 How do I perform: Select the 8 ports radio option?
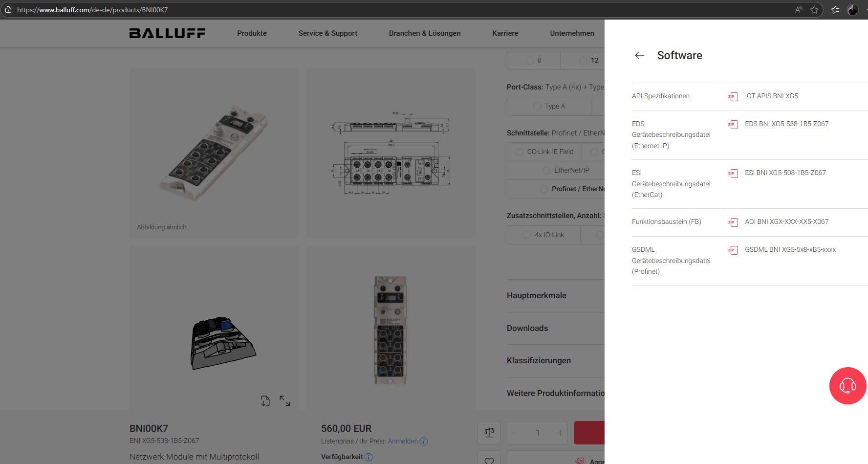[x=534, y=61]
